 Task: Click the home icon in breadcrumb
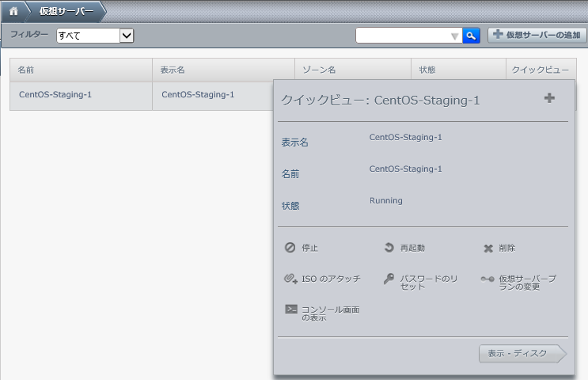(13, 11)
